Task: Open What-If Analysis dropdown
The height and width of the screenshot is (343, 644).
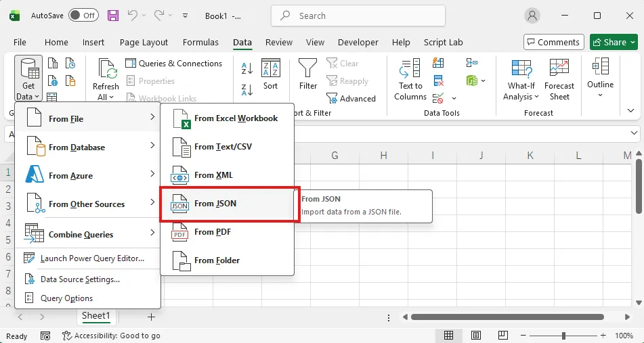Action: coord(521,80)
